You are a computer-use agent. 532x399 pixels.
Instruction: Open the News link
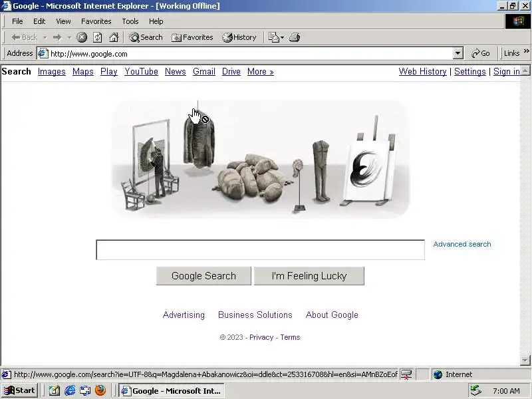point(176,72)
